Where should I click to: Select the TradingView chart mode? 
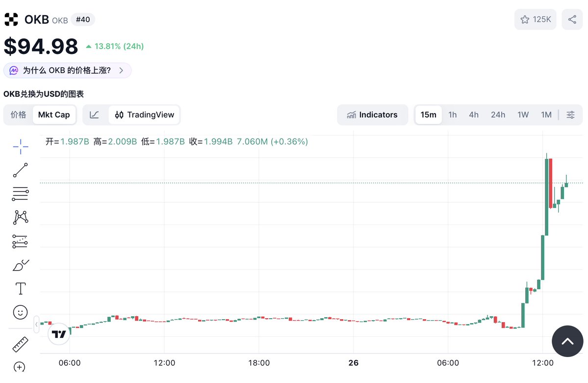pyautogui.click(x=144, y=115)
